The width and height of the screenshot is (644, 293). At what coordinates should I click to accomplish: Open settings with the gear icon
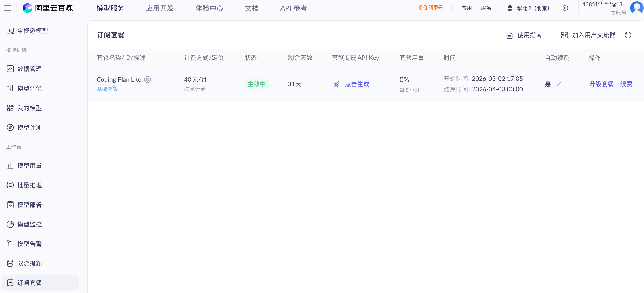tap(565, 8)
